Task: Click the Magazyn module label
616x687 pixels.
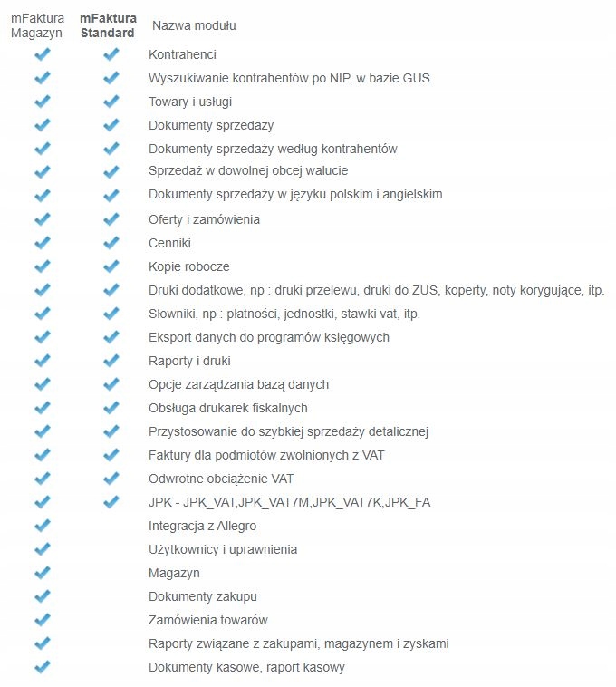Action: (174, 573)
